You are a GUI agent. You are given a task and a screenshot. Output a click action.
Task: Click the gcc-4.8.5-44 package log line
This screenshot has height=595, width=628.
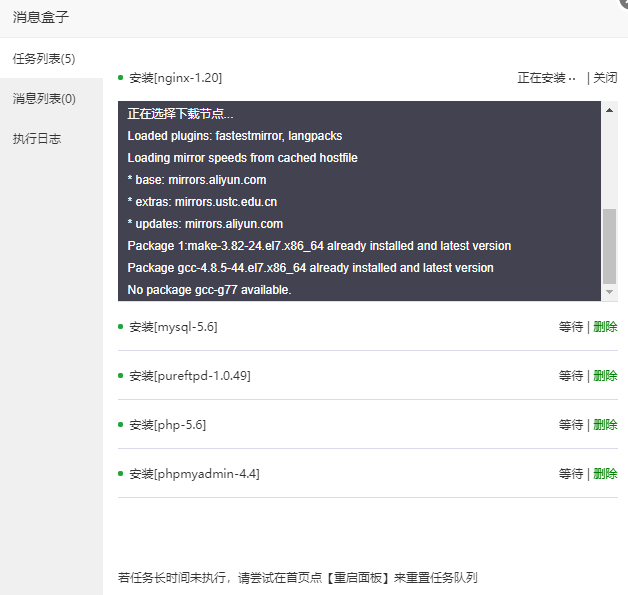[310, 267]
